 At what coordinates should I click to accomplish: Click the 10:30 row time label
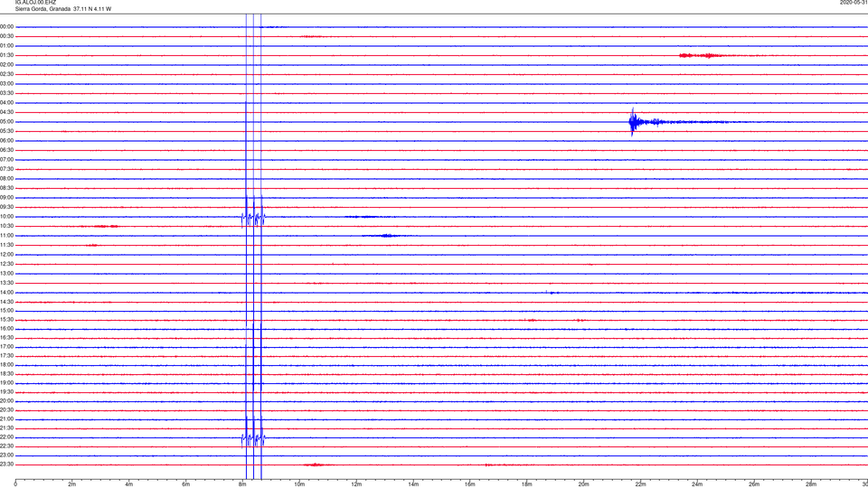(x=6, y=226)
